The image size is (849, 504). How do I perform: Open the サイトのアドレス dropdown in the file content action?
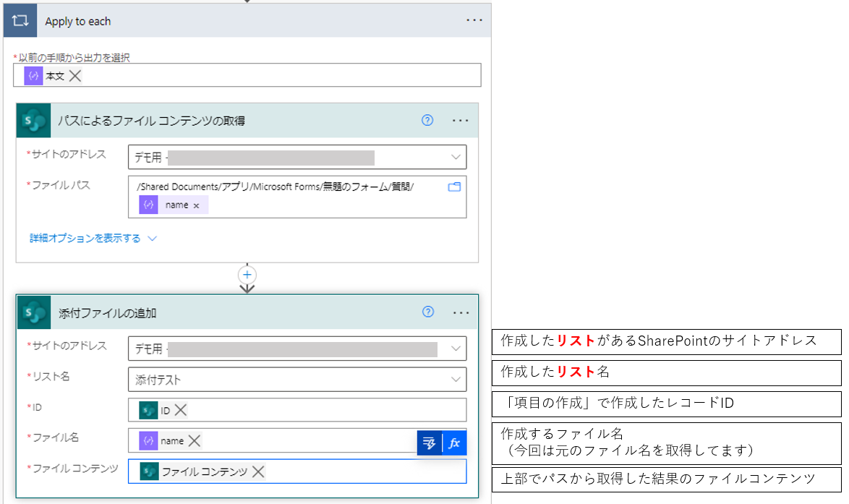click(x=455, y=157)
